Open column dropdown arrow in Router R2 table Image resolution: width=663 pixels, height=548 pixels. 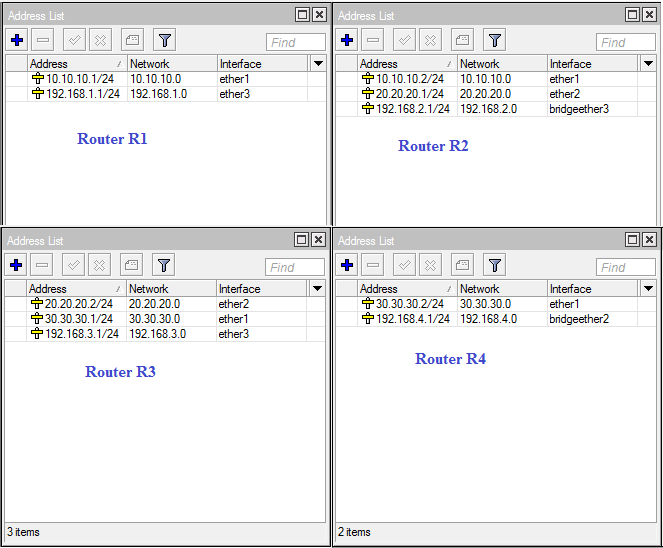coord(648,64)
